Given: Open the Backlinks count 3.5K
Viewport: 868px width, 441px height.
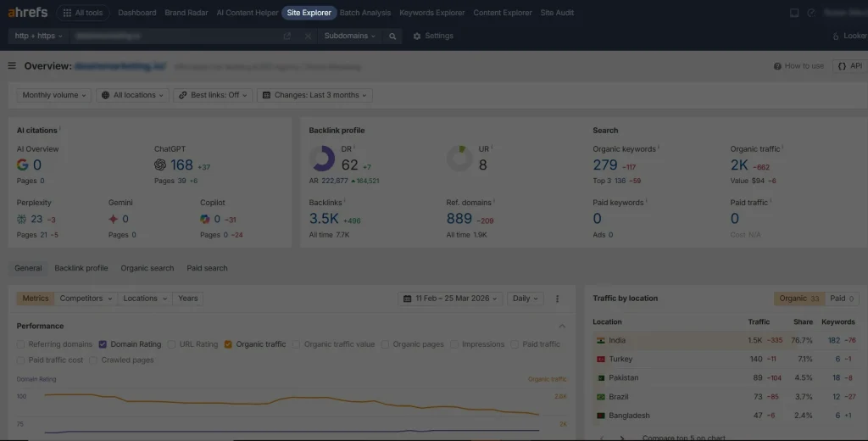Looking at the screenshot, I should [324, 219].
